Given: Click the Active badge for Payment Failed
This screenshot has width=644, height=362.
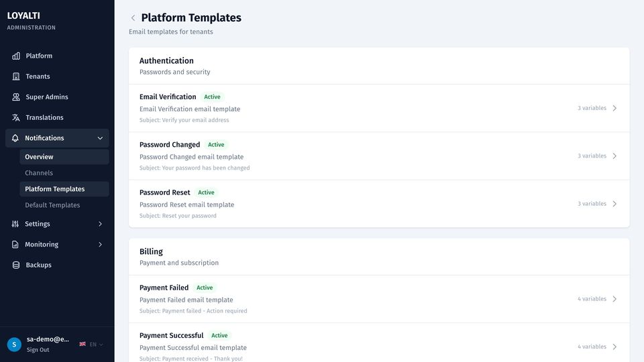Looking at the screenshot, I should [205, 288].
